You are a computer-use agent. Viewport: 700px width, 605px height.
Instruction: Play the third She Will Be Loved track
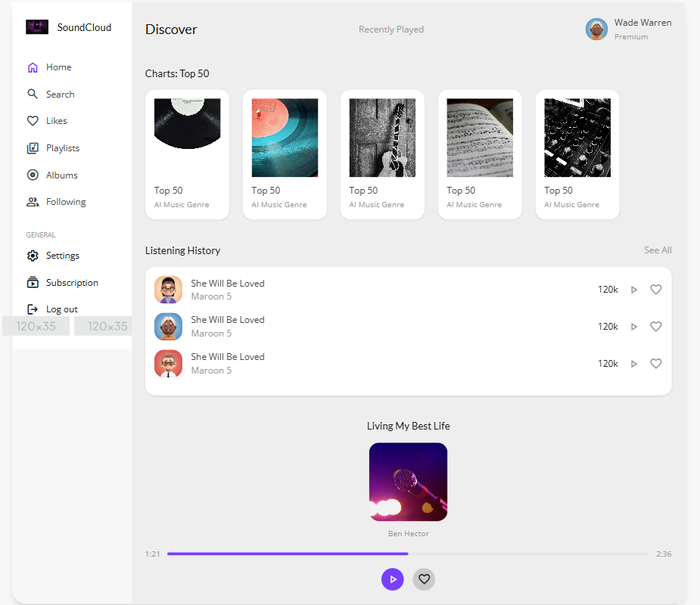(x=634, y=364)
